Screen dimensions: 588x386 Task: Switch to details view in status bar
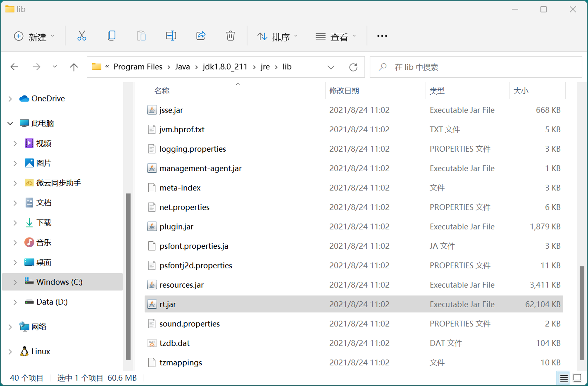(563, 378)
